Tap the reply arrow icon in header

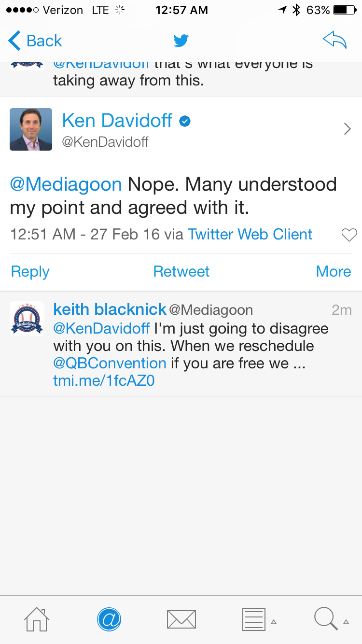[335, 41]
